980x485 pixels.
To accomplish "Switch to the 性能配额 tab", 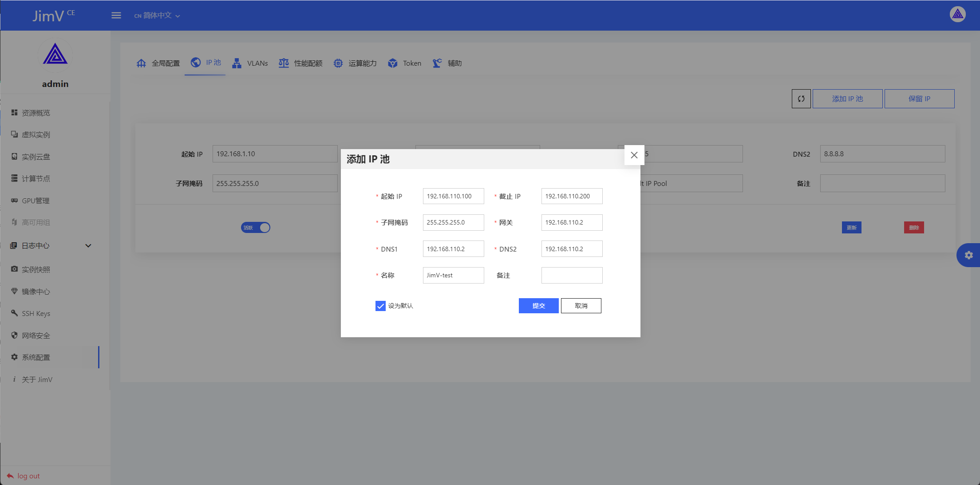I will (300, 63).
